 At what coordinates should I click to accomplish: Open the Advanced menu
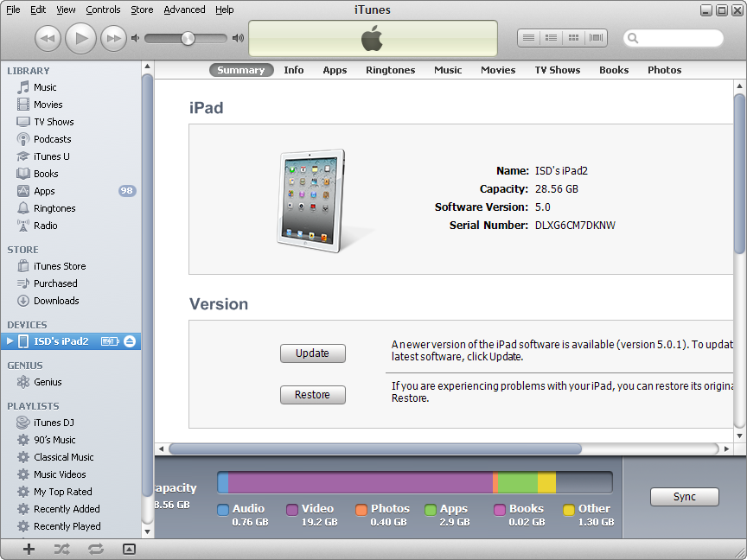coord(184,10)
